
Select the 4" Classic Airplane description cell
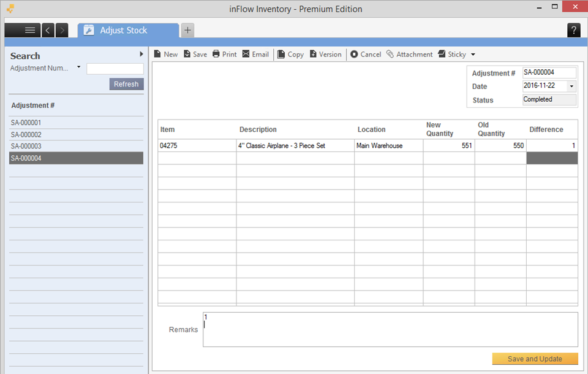coord(295,146)
